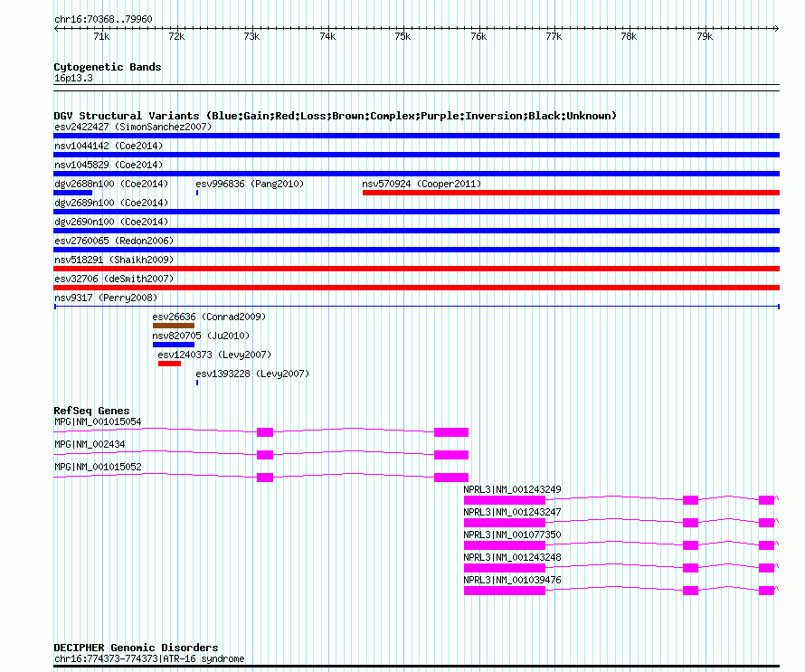Image resolution: width=805 pixels, height=672 pixels.
Task: Select the DECIPHER Genomic Disorders track title
Action: click(136, 648)
